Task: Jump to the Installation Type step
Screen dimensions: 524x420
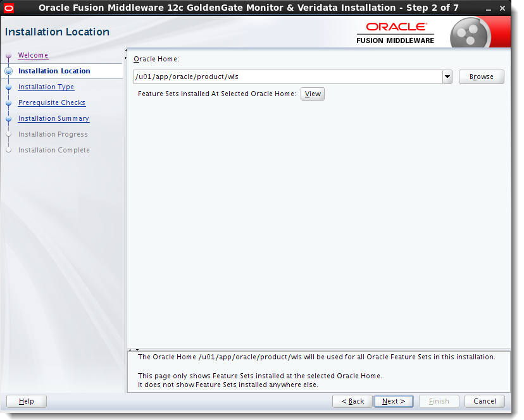Action: point(46,87)
